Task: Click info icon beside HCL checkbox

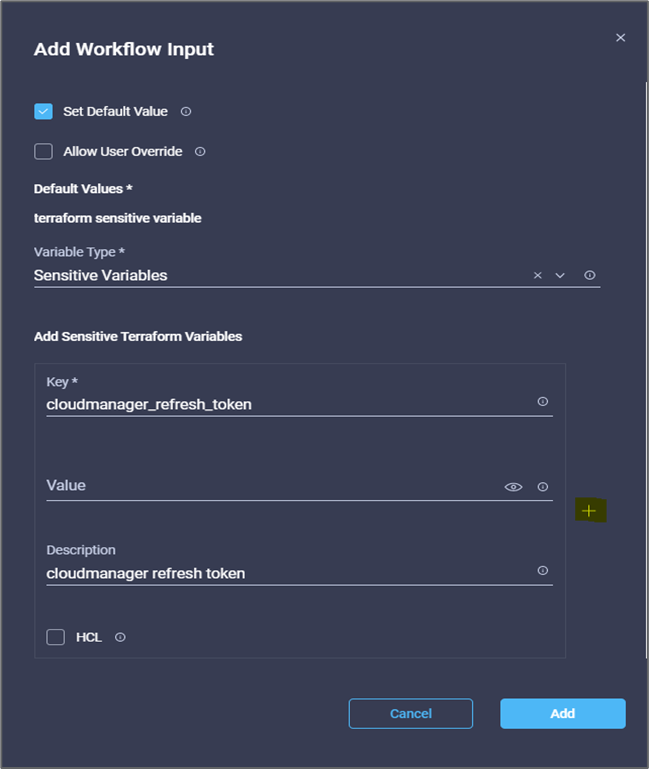Action: 120,637
